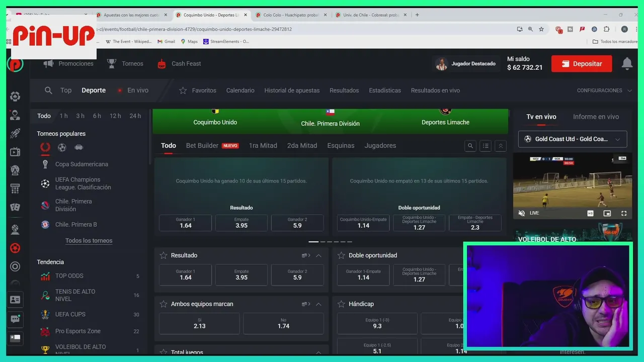Go to Historial de apuestas
Image resolution: width=644 pixels, height=362 pixels.
pos(292,90)
